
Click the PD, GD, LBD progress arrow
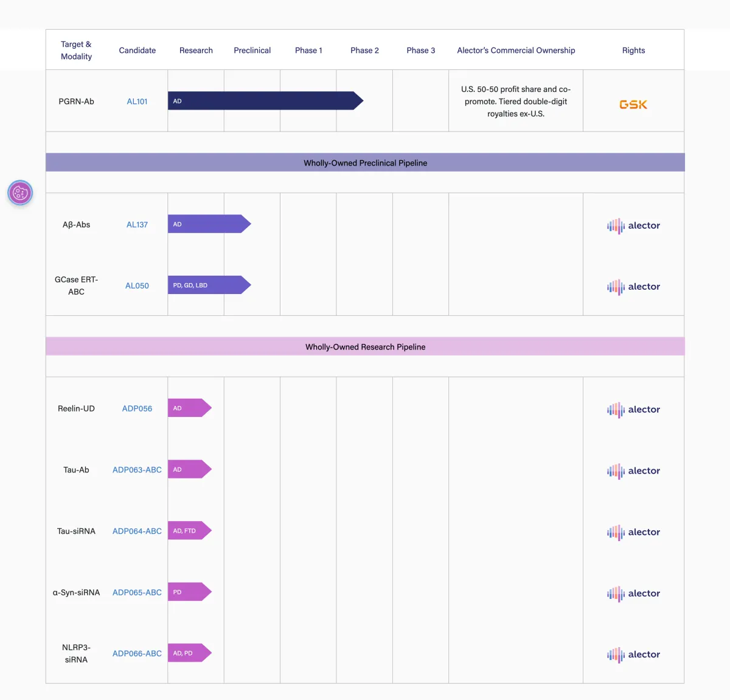pyautogui.click(x=207, y=285)
